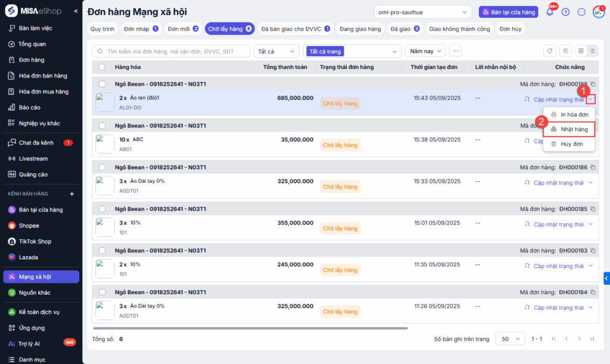Expand the Năm nay time filter
This screenshot has height=364, width=610.
pos(425,51)
